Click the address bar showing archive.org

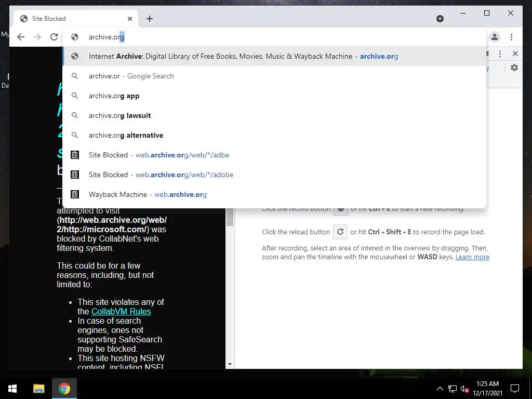coord(274,37)
